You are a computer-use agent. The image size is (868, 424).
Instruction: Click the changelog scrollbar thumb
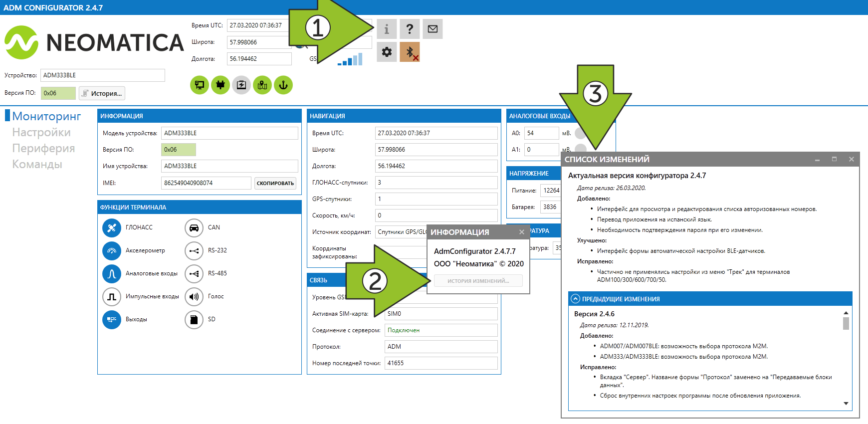(x=846, y=324)
